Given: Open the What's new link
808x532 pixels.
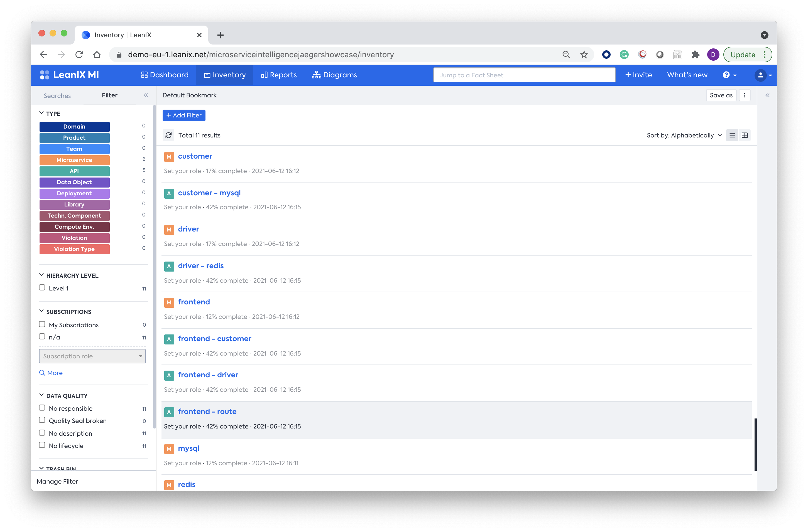Looking at the screenshot, I should click(x=687, y=75).
